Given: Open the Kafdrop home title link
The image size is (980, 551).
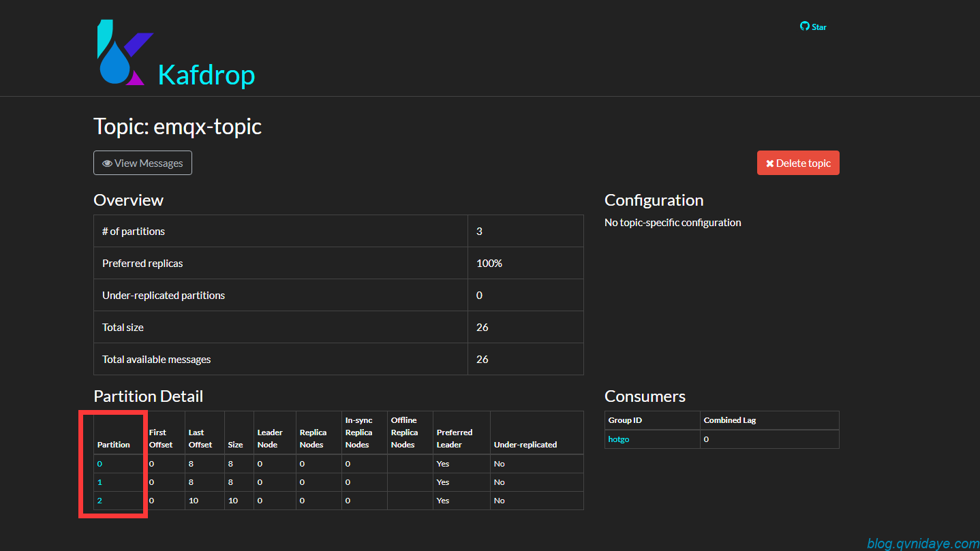Looking at the screenshot, I should click(x=206, y=75).
